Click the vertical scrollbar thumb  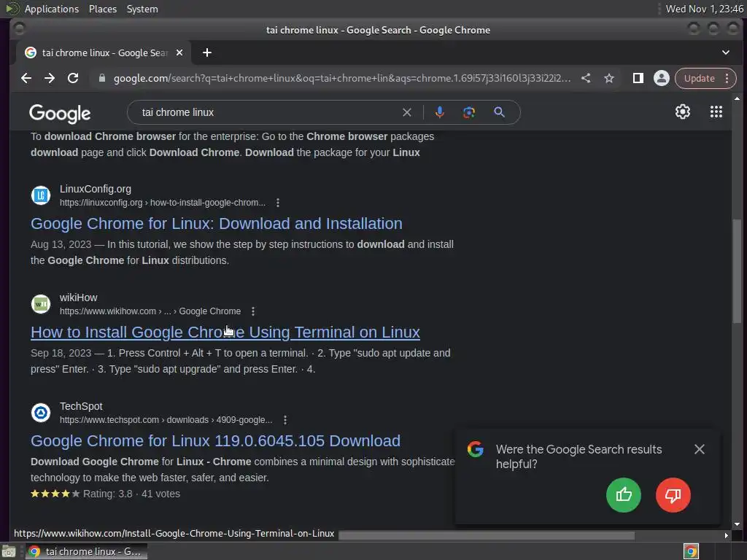coord(737,271)
